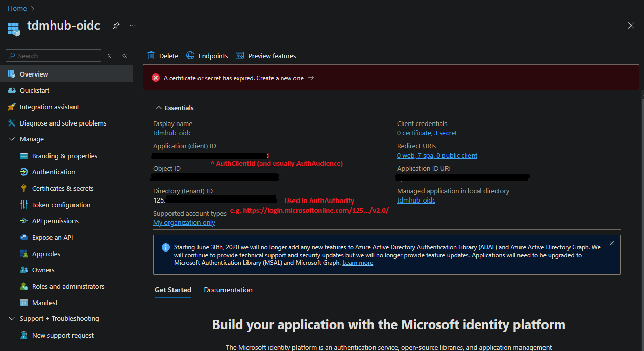This screenshot has width=644, height=351.
Task: Clear the sidebar search with X
Action: point(109,56)
